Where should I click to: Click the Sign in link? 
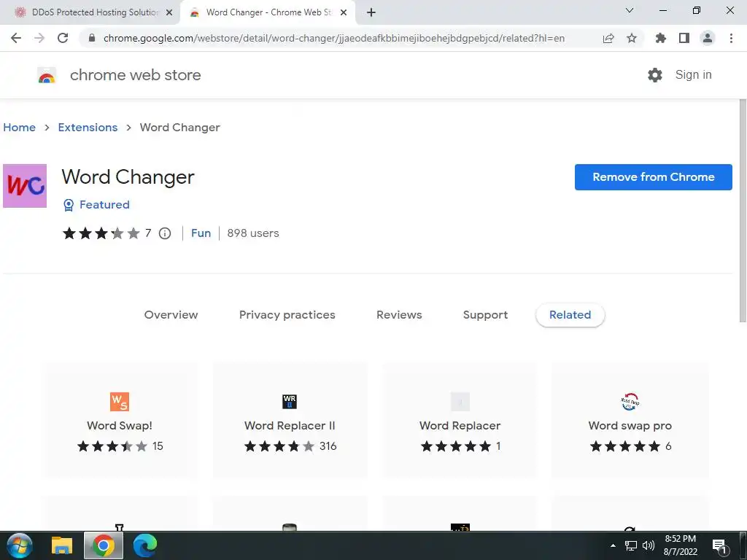(x=693, y=75)
